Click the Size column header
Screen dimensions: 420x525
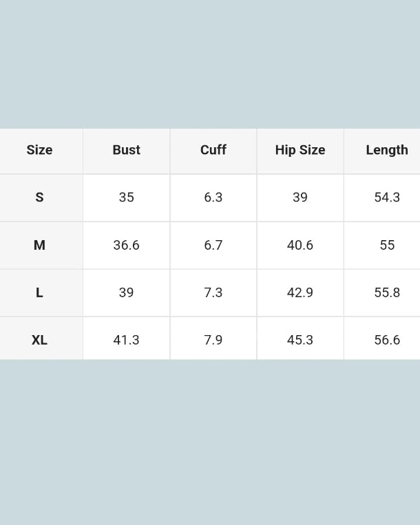pos(39,150)
